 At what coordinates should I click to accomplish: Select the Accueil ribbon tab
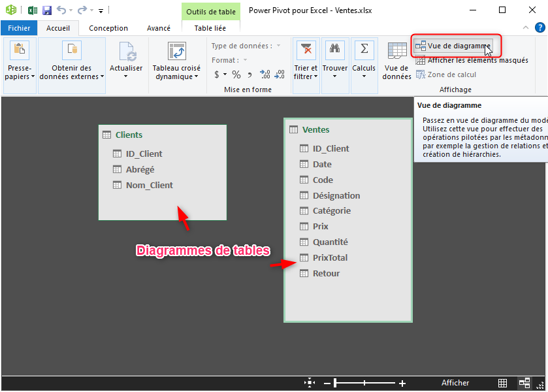pos(58,28)
